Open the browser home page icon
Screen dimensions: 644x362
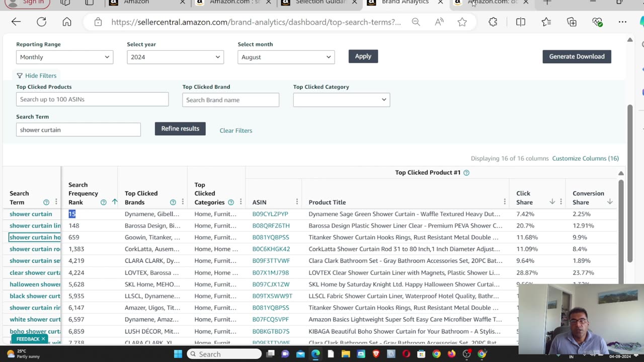[x=67, y=22]
